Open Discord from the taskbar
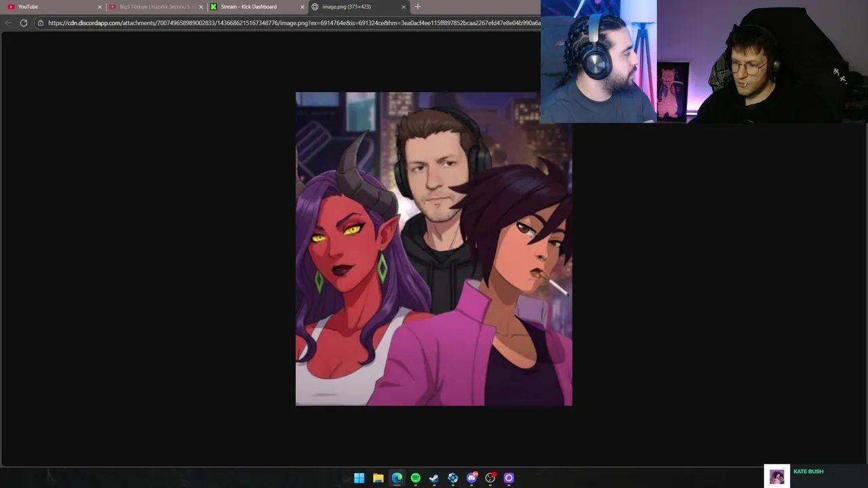 tap(472, 478)
